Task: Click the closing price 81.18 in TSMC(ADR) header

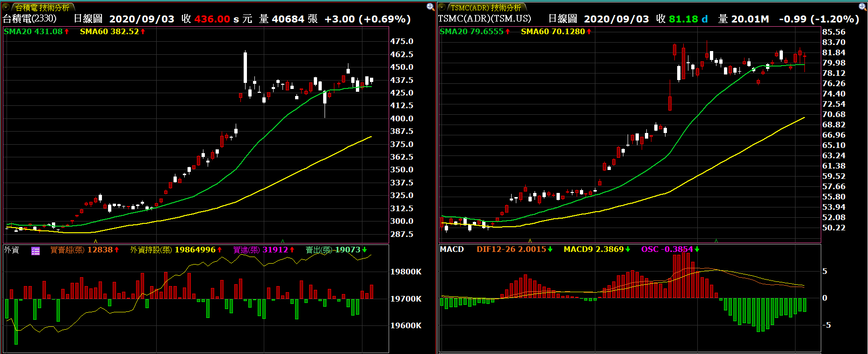Action: pos(684,19)
